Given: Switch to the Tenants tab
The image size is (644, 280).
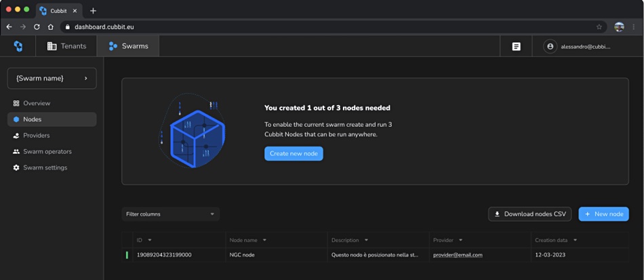Looking at the screenshot, I should (x=66, y=46).
